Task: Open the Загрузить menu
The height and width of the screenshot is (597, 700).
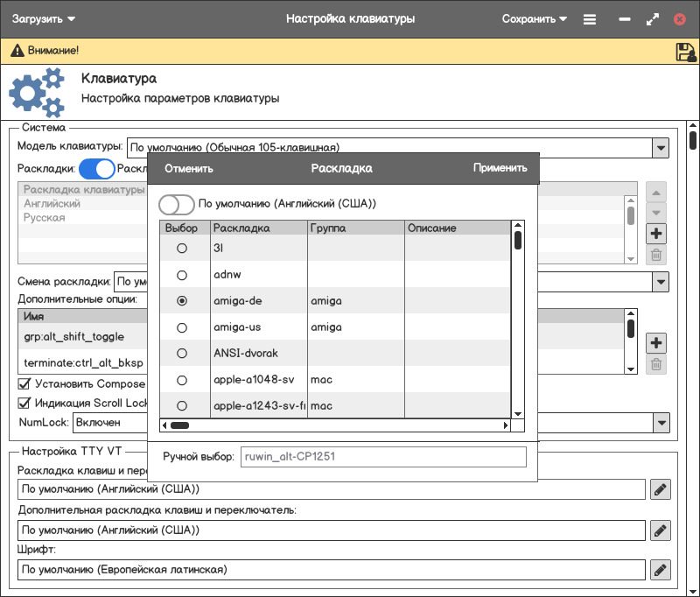Action: pyautogui.click(x=44, y=18)
